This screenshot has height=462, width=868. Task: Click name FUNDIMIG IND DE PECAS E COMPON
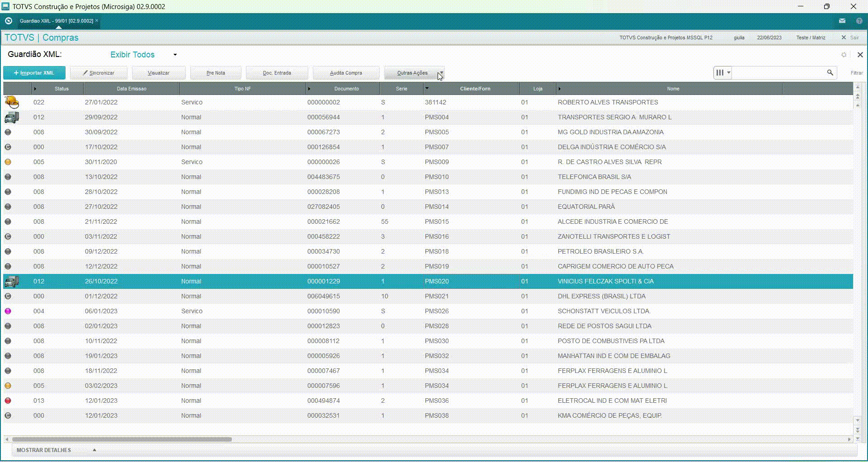point(612,192)
